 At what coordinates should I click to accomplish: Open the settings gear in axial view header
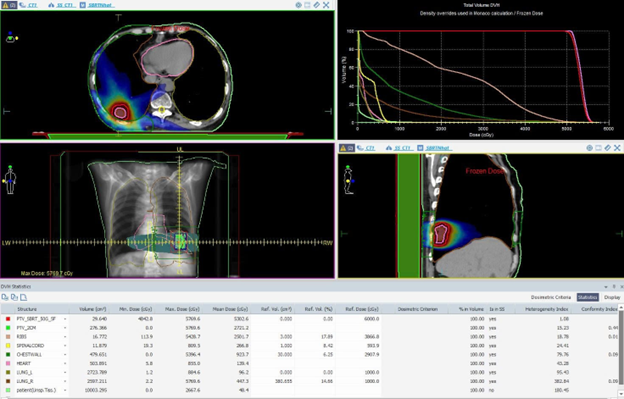coord(298,5)
